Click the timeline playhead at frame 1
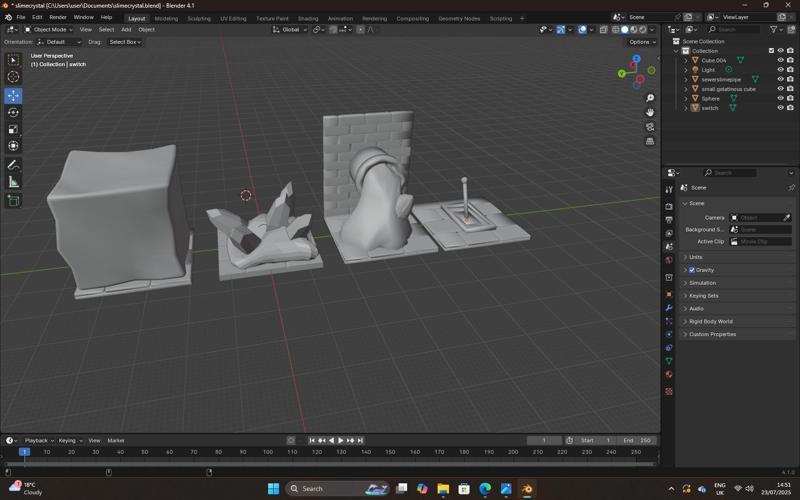The width and height of the screenshot is (800, 500). [x=24, y=452]
